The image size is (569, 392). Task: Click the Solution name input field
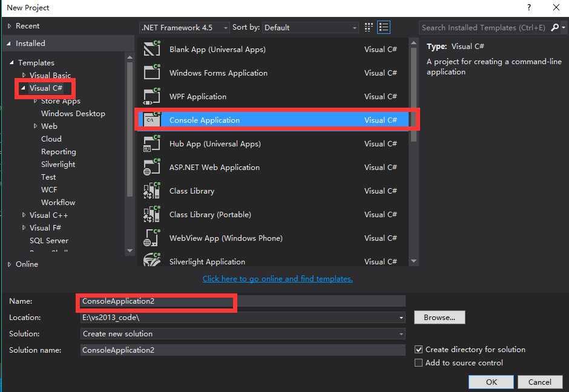(242, 350)
